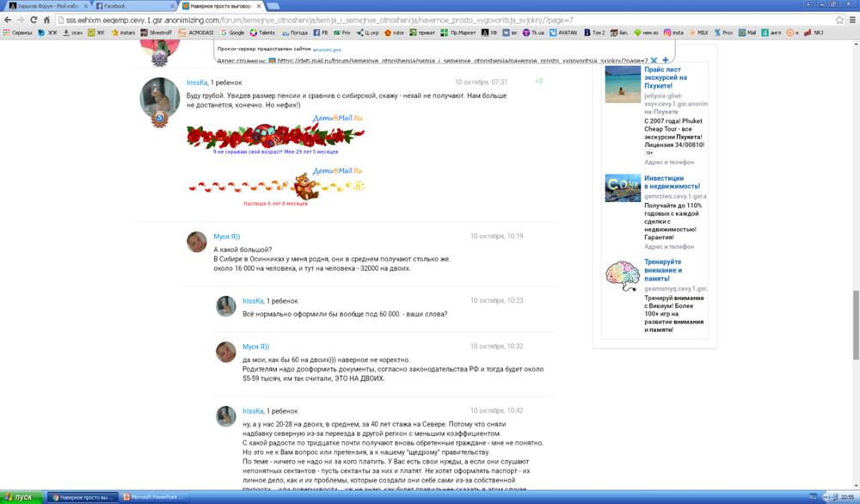Click the address bar URL field

click(443, 20)
